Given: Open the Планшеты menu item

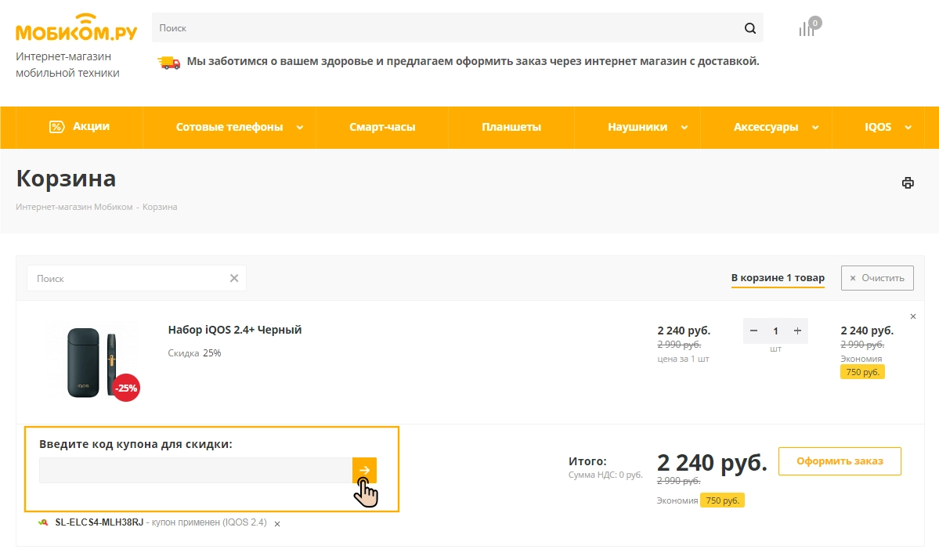Looking at the screenshot, I should click(x=511, y=127).
